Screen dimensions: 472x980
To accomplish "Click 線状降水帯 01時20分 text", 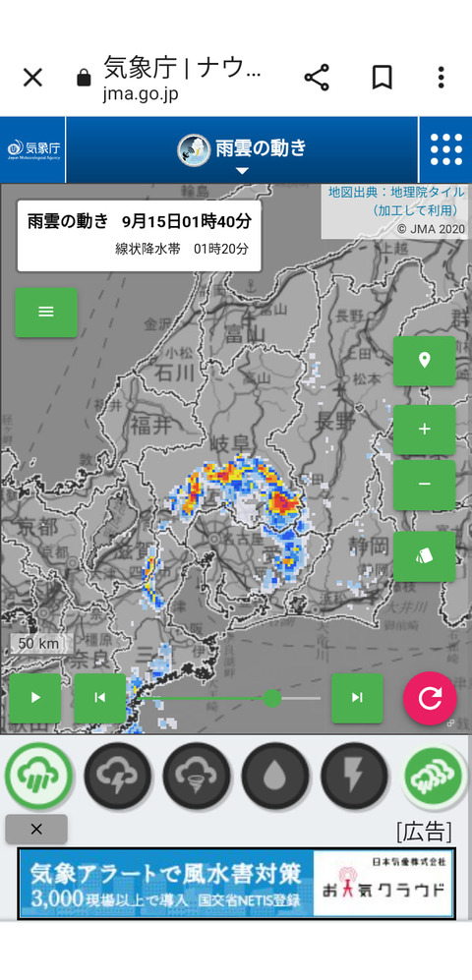I will click(x=182, y=249).
